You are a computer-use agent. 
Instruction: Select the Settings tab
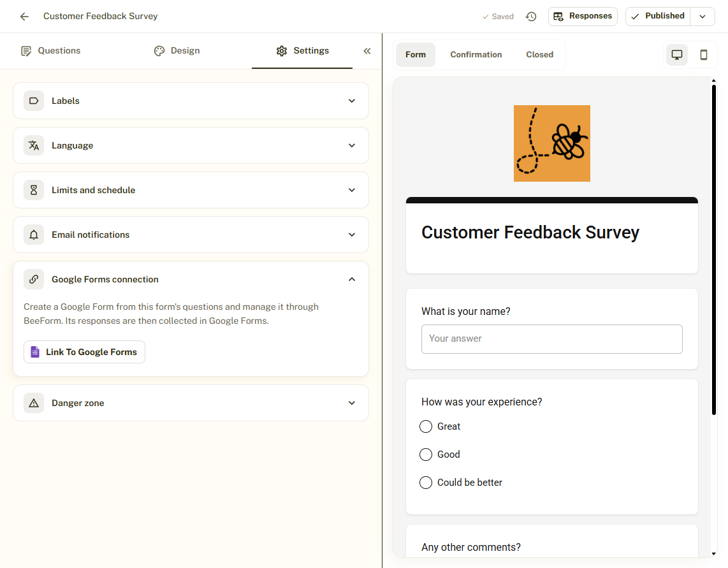[x=302, y=50]
